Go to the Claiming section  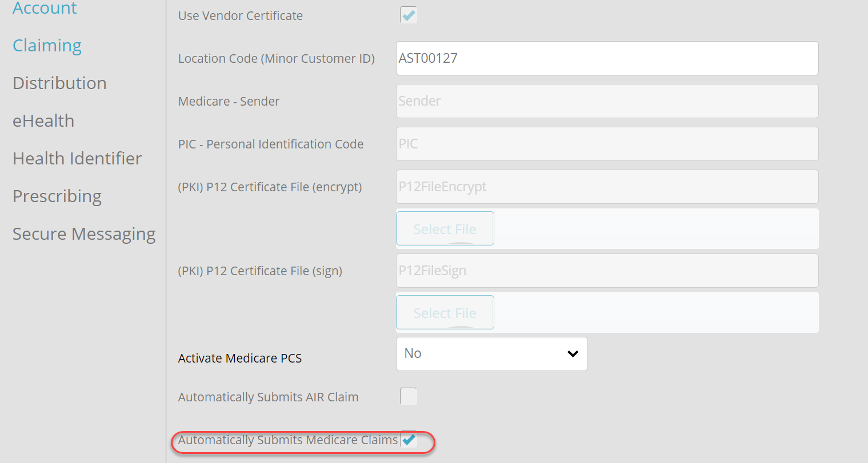(47, 46)
